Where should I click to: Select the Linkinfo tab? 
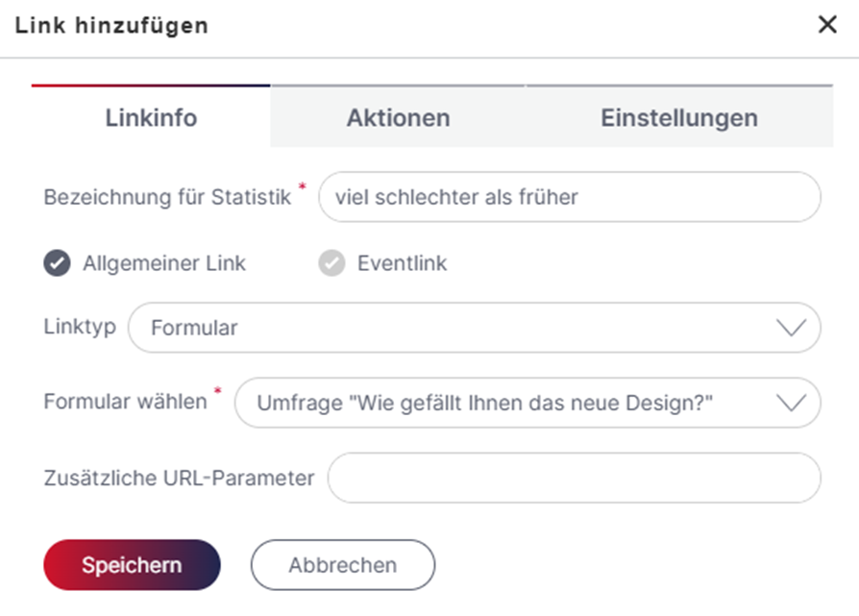click(151, 116)
